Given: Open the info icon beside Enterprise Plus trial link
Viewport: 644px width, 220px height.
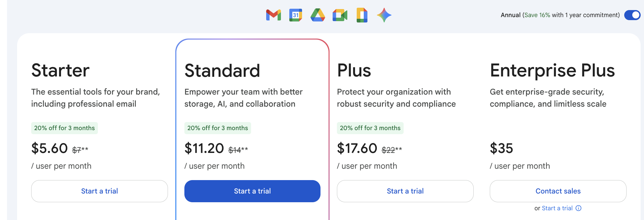Looking at the screenshot, I should pyautogui.click(x=578, y=208).
